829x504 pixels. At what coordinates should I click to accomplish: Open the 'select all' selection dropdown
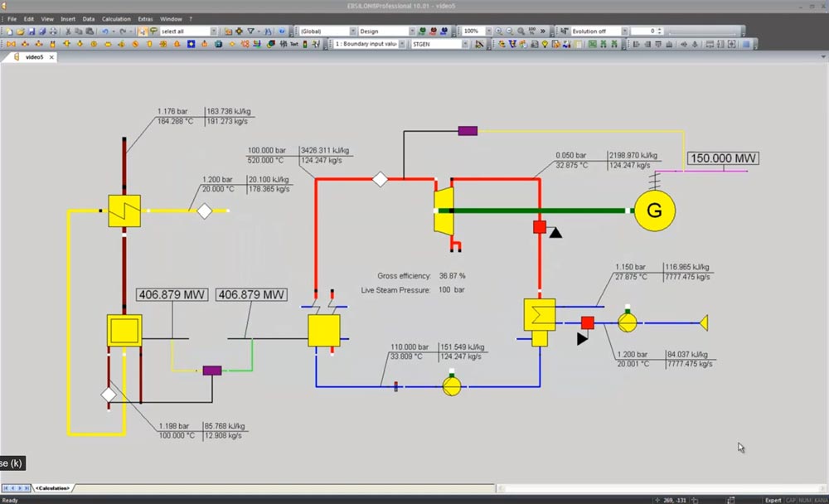point(215,31)
